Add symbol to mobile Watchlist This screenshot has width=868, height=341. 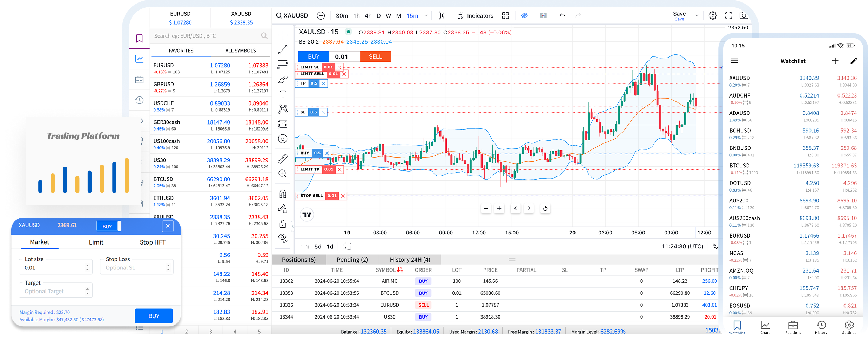point(835,61)
